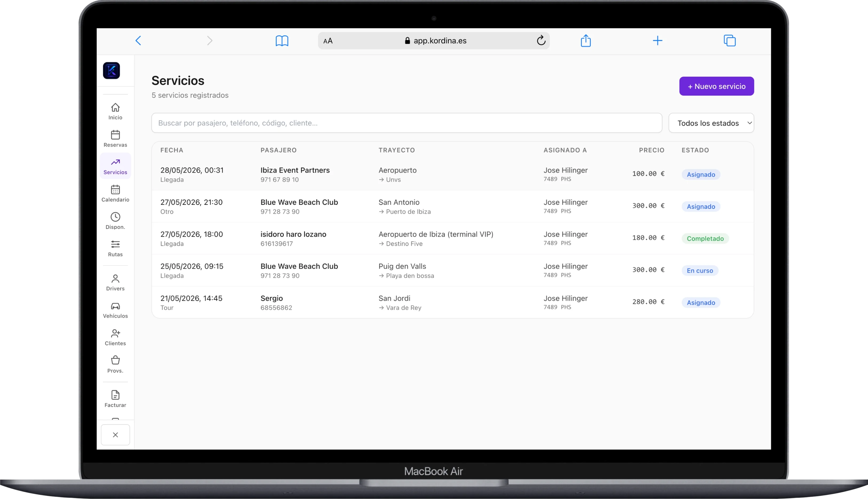Screen dimensions: 868x499
Task: Click the 100.00 € price
Action: click(x=648, y=174)
